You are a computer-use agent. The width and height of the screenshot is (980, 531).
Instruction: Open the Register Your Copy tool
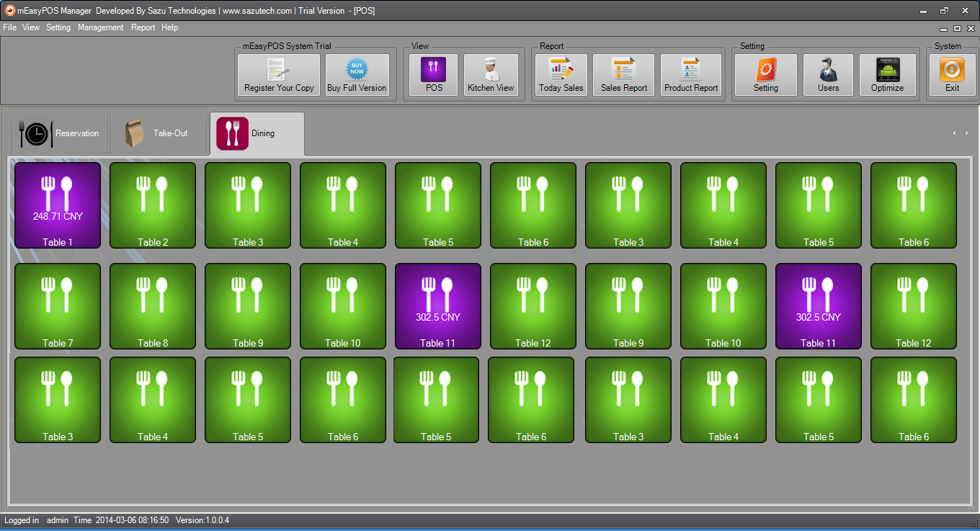click(x=279, y=75)
